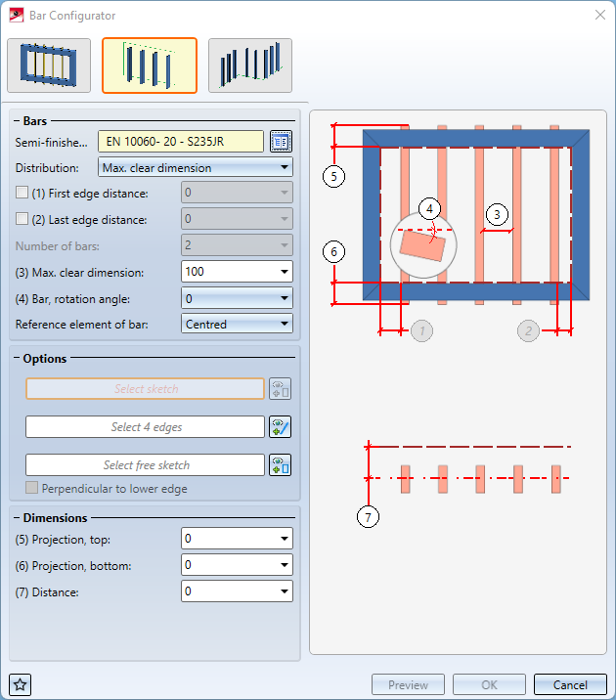This screenshot has width=616, height=700.
Task: Expand (7) Distance dropdown
Action: [x=284, y=591]
